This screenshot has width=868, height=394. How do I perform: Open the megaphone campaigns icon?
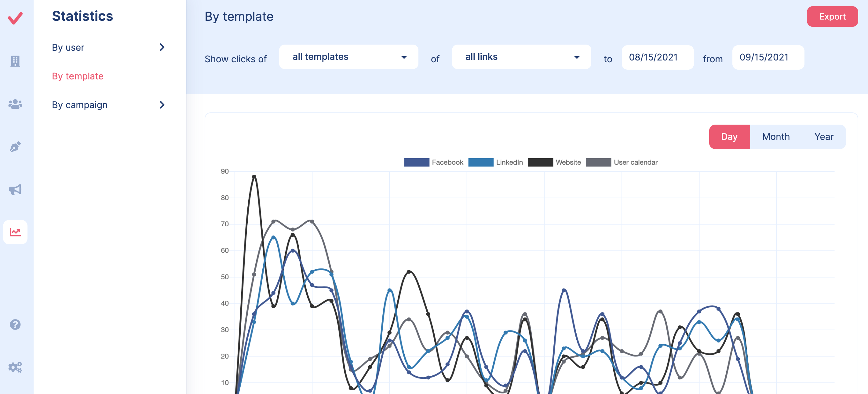click(x=15, y=189)
